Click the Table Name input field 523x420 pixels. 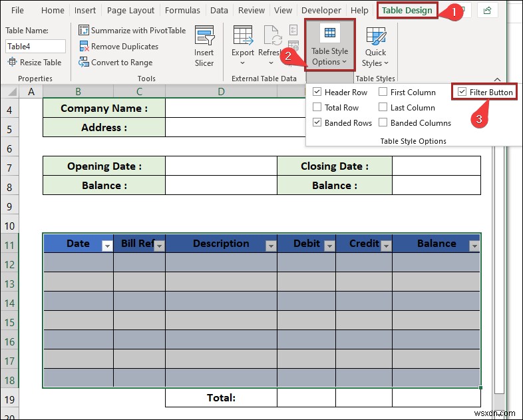coord(35,47)
